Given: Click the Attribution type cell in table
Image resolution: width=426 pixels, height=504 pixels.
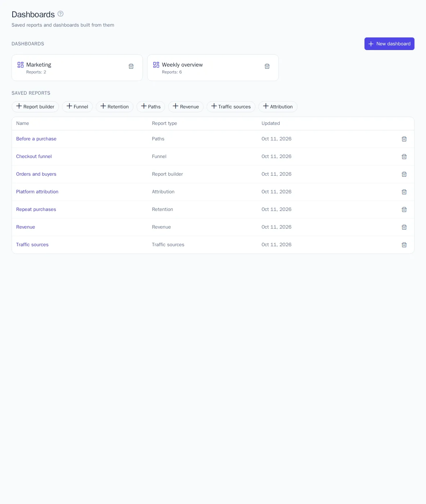Looking at the screenshot, I should coord(163,192).
